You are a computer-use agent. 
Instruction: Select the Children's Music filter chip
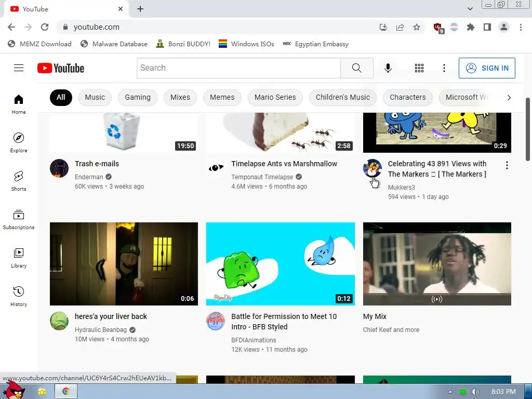click(343, 97)
